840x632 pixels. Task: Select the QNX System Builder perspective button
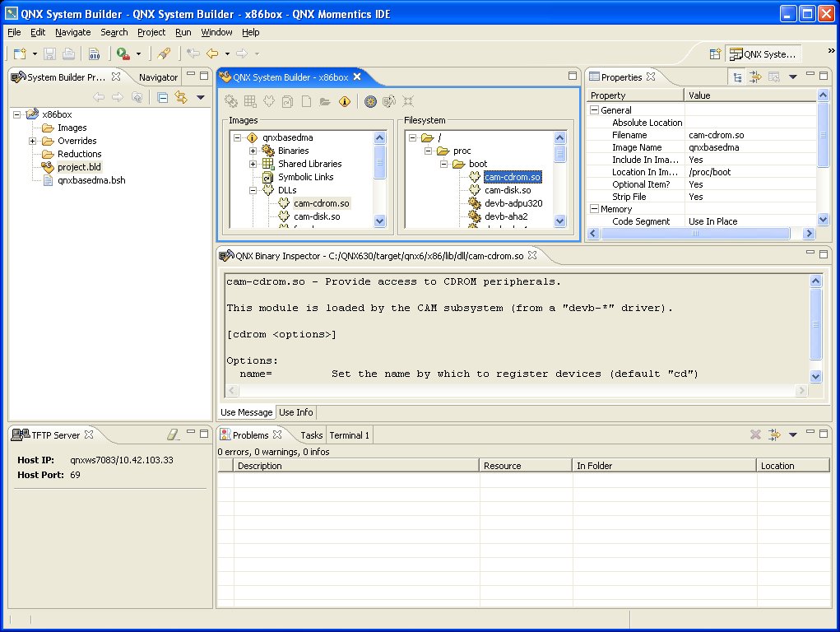(x=763, y=54)
